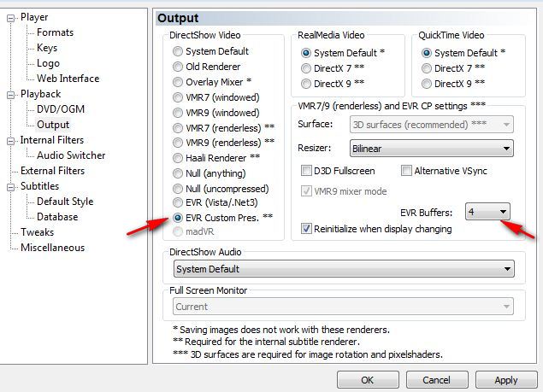This screenshot has width=543, height=392.
Task: Click the Apply button
Action: (506, 380)
